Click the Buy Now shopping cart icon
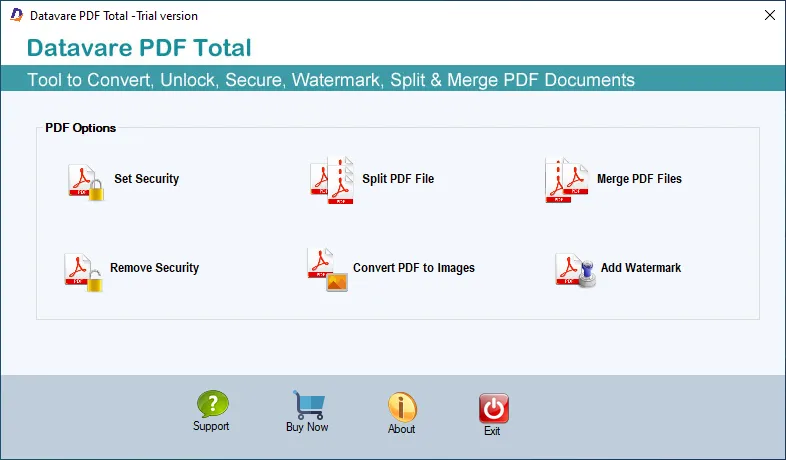786x460 pixels. coord(309,405)
